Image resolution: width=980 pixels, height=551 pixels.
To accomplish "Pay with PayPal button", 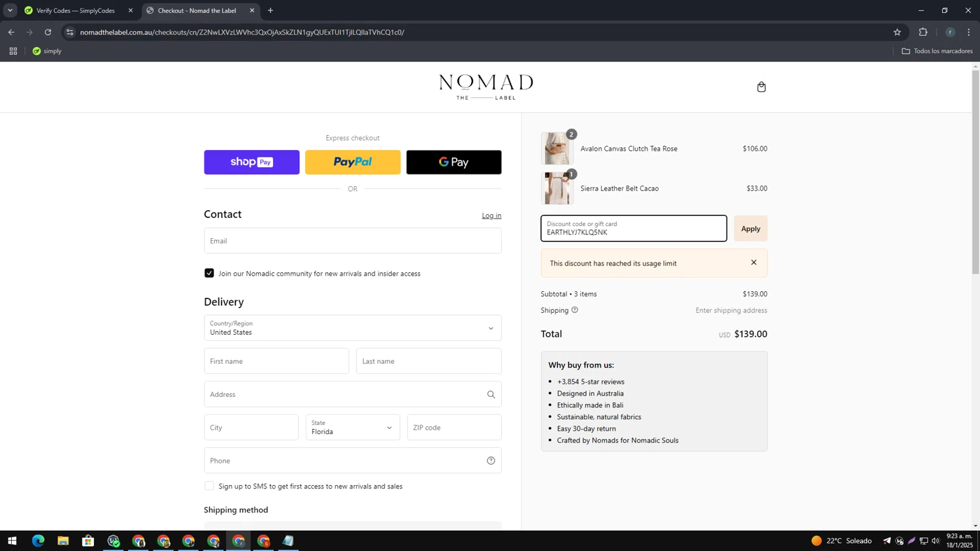I will [x=353, y=162].
